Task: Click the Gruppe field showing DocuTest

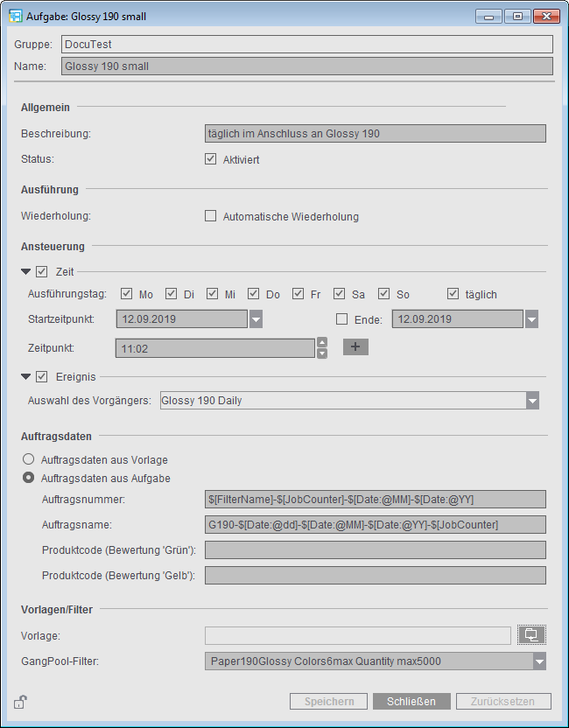Action: [x=307, y=44]
